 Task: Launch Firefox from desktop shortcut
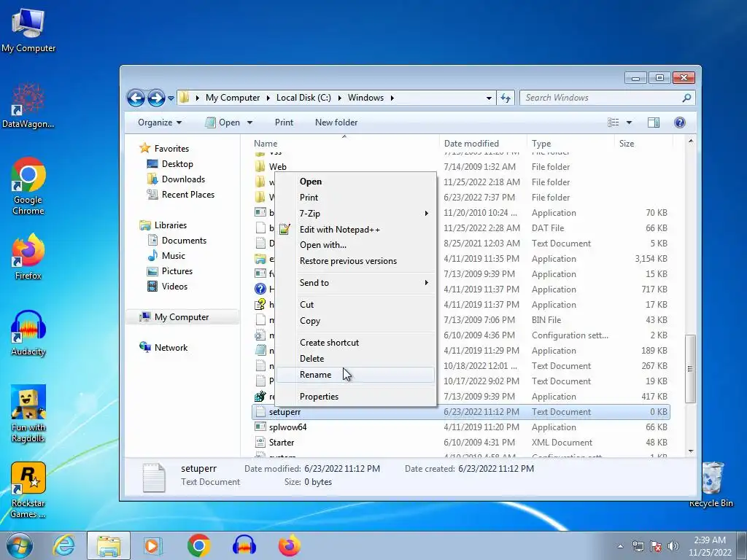[28, 256]
